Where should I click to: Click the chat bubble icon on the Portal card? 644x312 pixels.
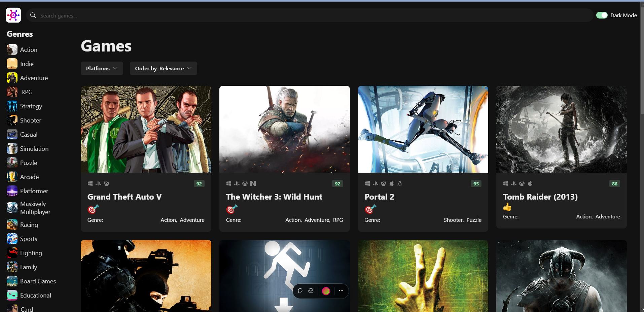click(300, 291)
